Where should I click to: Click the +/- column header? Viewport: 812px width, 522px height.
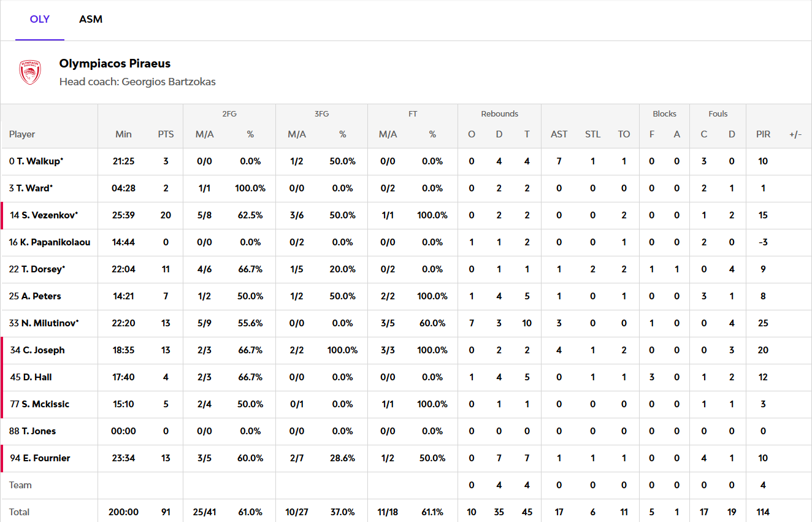pyautogui.click(x=795, y=134)
